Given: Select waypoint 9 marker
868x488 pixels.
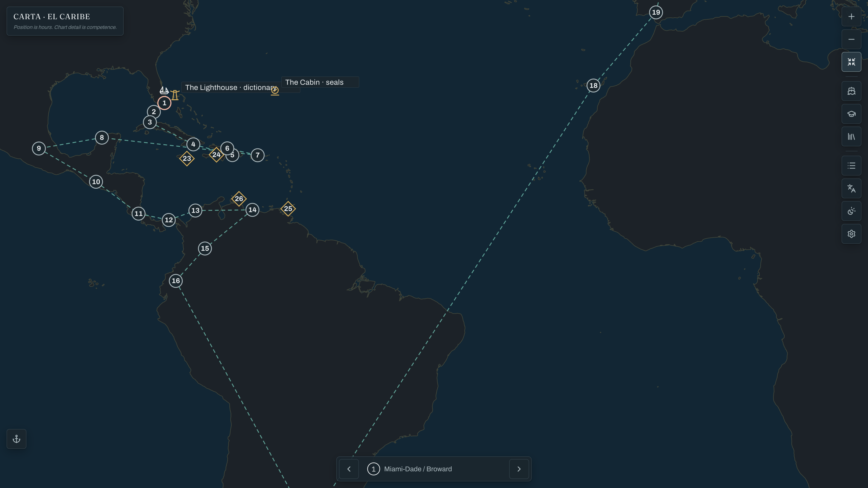Looking at the screenshot, I should click(x=39, y=148).
